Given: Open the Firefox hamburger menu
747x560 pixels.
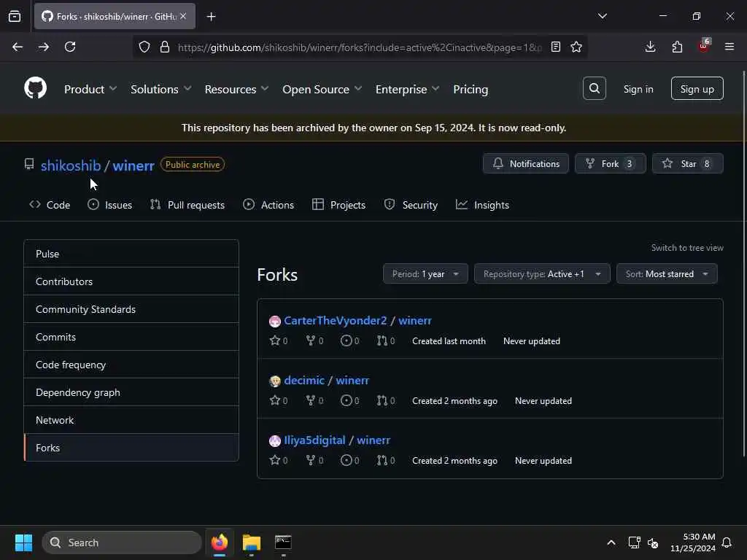Looking at the screenshot, I should tap(729, 47).
